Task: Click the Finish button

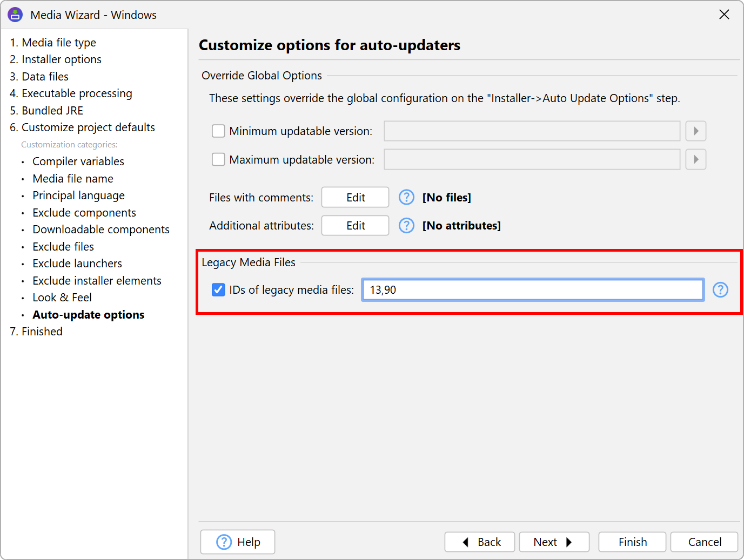Action: point(632,542)
